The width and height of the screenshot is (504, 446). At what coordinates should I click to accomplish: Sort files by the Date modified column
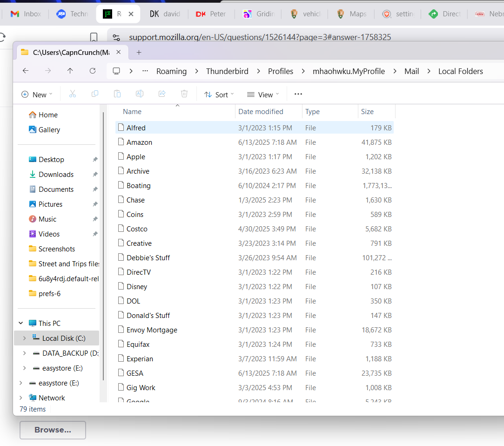(x=261, y=112)
